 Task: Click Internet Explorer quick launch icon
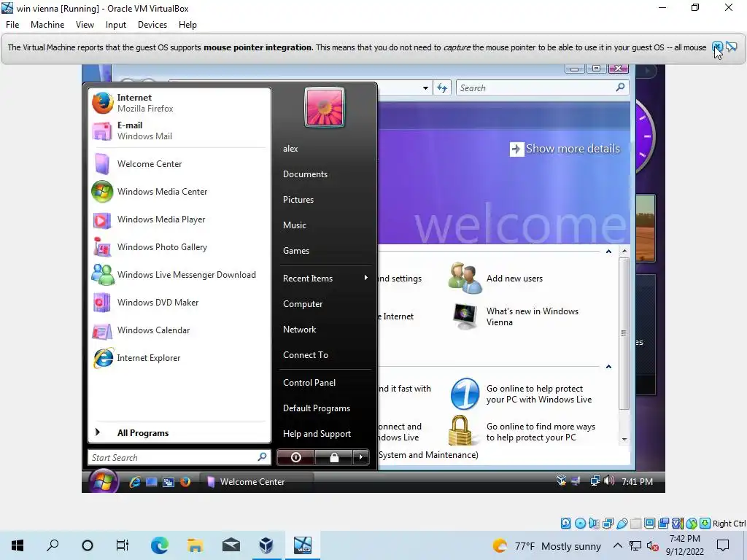click(x=135, y=482)
